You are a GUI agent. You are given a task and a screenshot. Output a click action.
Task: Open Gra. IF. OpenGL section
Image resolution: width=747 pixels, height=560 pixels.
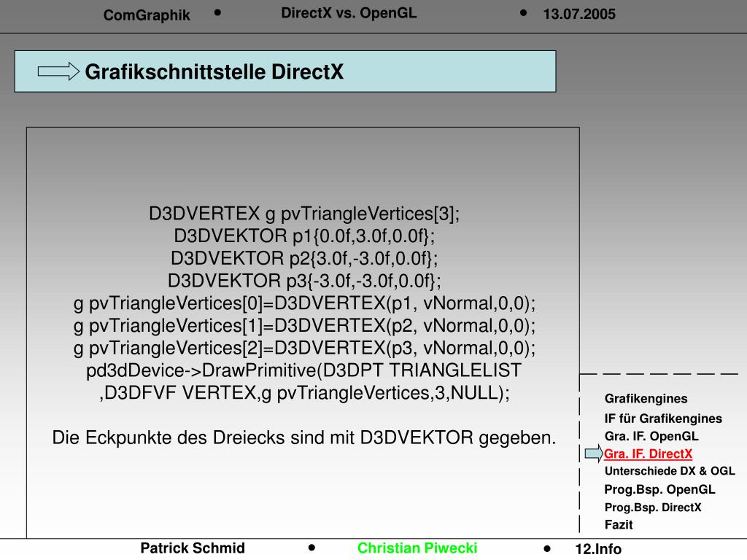click(x=651, y=436)
